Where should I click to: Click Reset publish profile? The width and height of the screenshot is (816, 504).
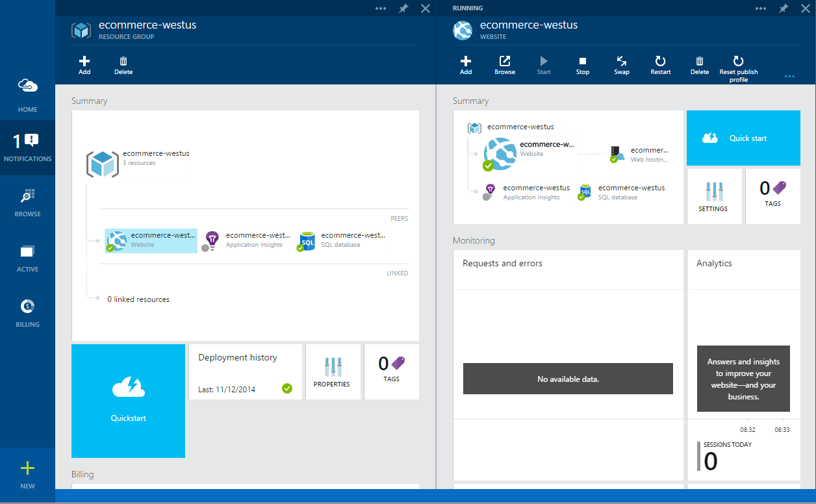pos(738,67)
